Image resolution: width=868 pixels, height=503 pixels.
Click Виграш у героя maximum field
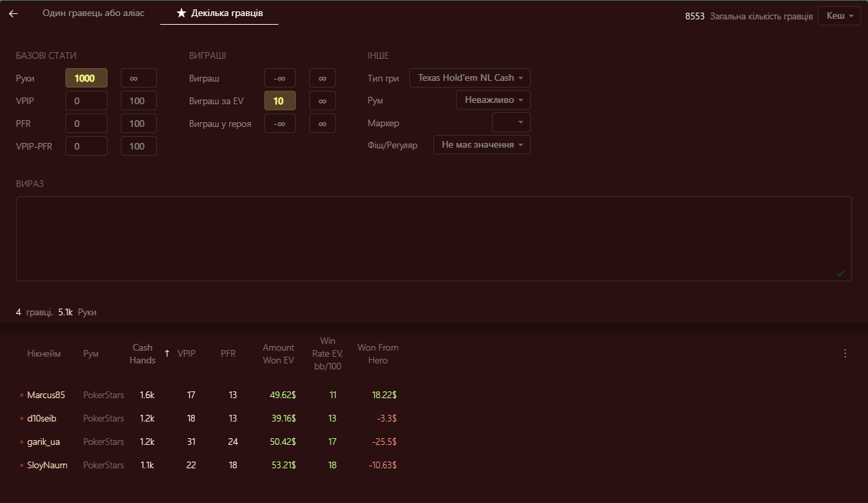coord(322,124)
